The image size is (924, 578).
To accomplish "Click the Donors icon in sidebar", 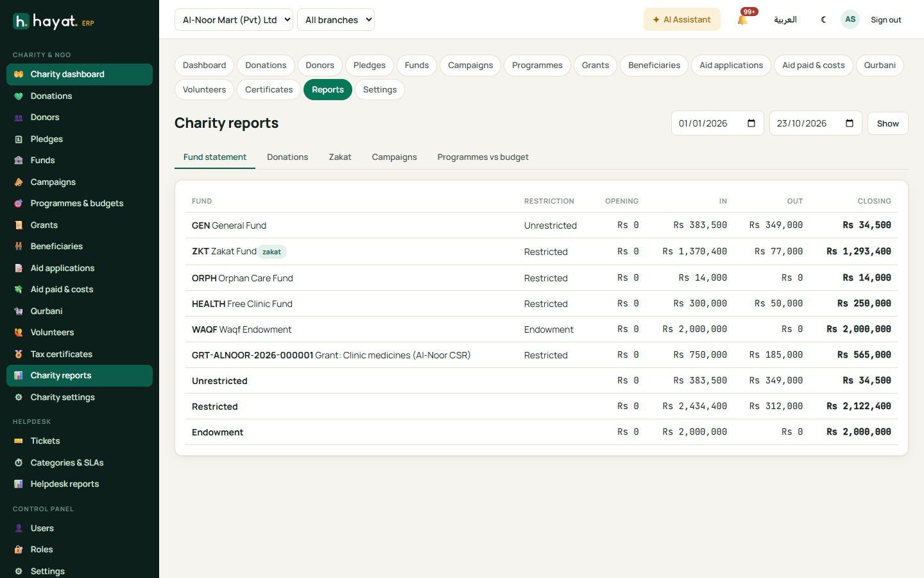I will (x=19, y=118).
